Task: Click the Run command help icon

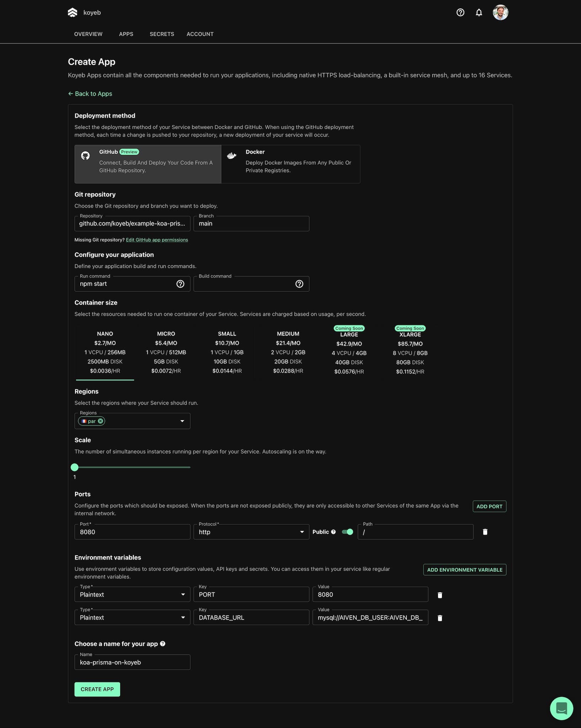Action: coord(180,284)
